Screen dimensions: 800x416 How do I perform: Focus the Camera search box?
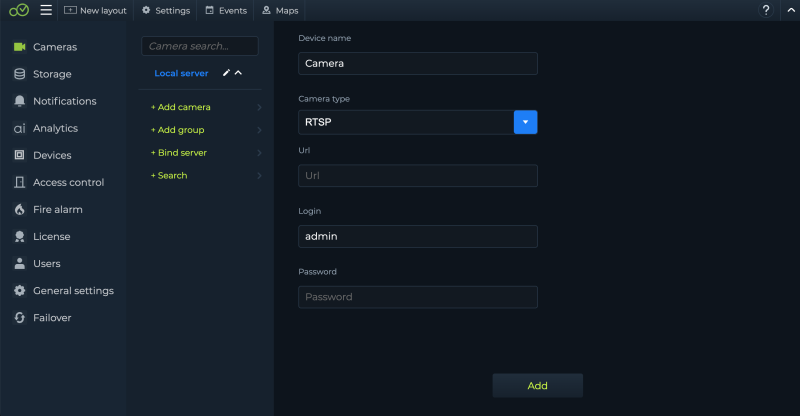(x=199, y=46)
